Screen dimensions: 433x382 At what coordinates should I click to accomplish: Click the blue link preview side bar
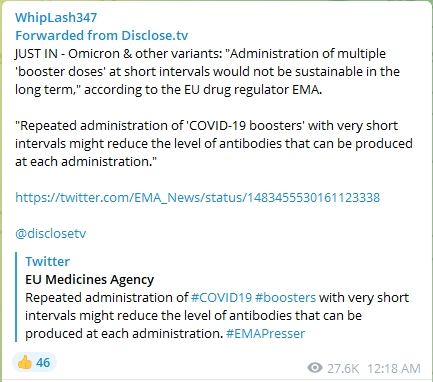tap(16, 297)
